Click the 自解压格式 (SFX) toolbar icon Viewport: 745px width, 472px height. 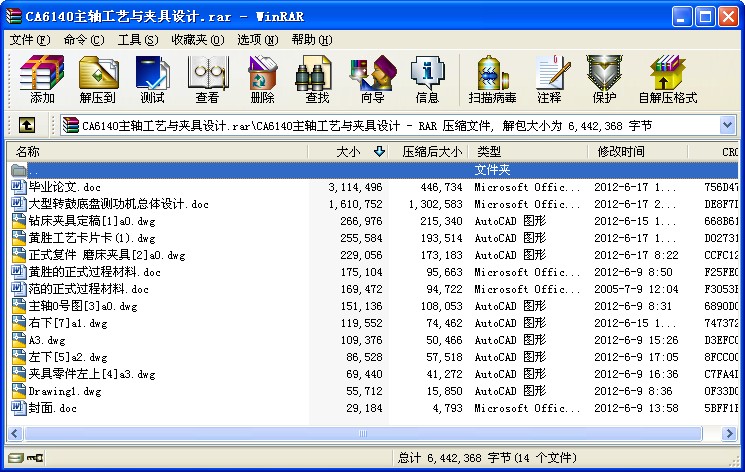pos(668,72)
